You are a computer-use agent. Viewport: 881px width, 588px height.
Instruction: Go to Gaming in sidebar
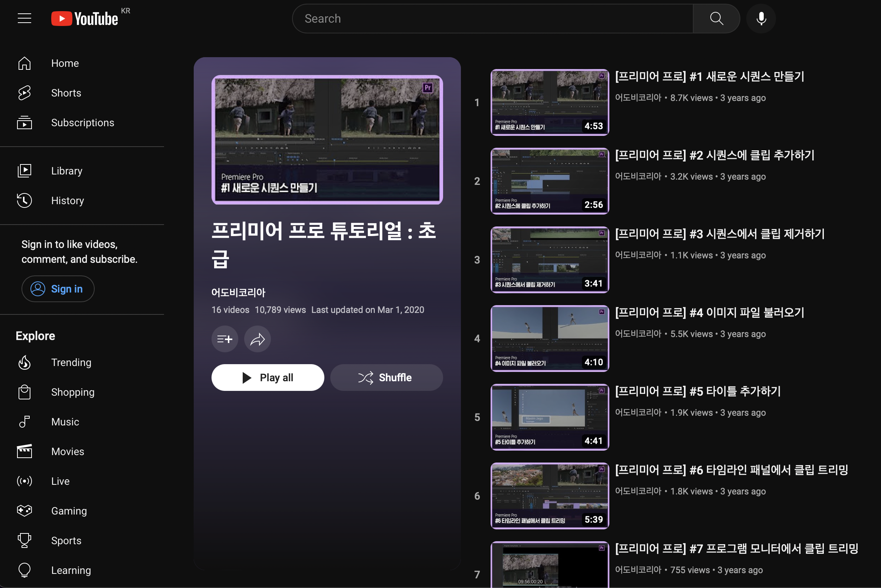tap(69, 511)
